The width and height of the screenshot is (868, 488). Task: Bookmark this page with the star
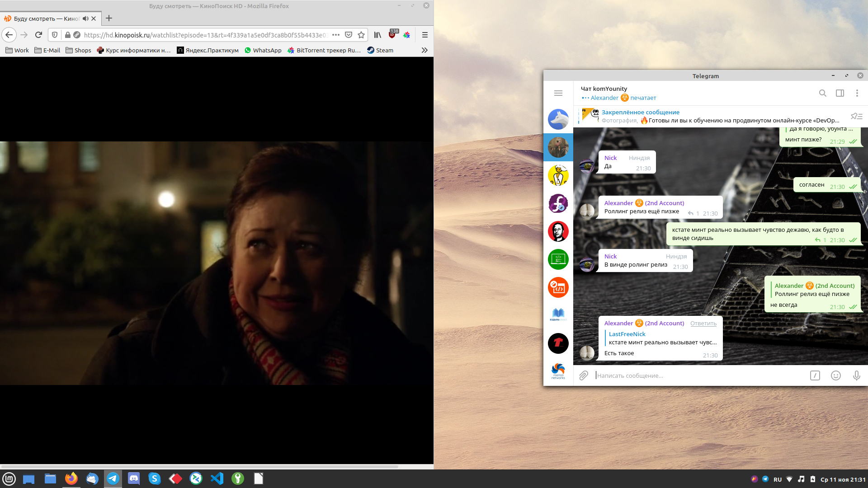[x=361, y=35]
